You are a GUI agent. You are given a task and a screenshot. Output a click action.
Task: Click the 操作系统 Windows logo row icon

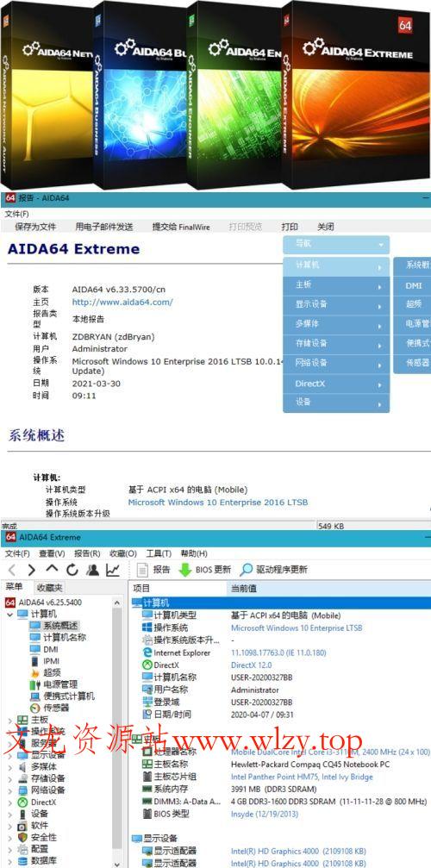147,628
